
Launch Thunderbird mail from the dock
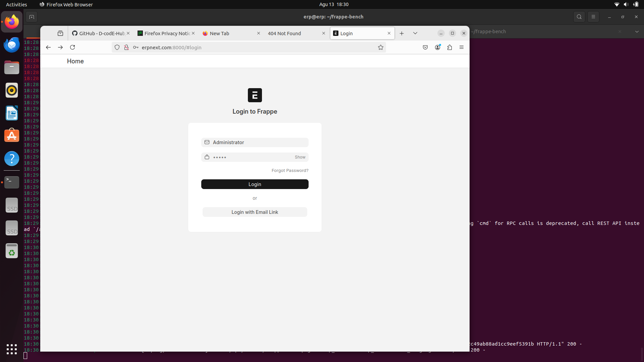tap(12, 45)
